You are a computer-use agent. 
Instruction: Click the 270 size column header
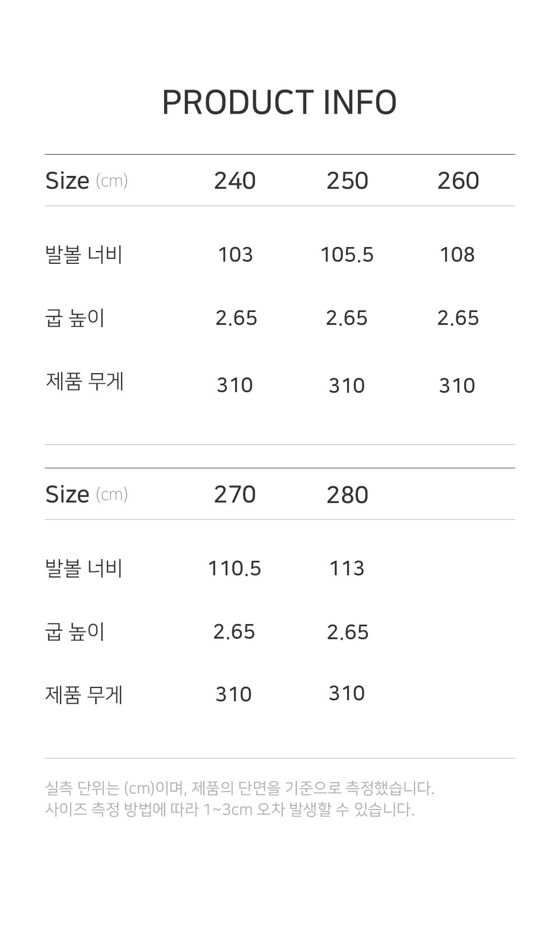(x=235, y=495)
